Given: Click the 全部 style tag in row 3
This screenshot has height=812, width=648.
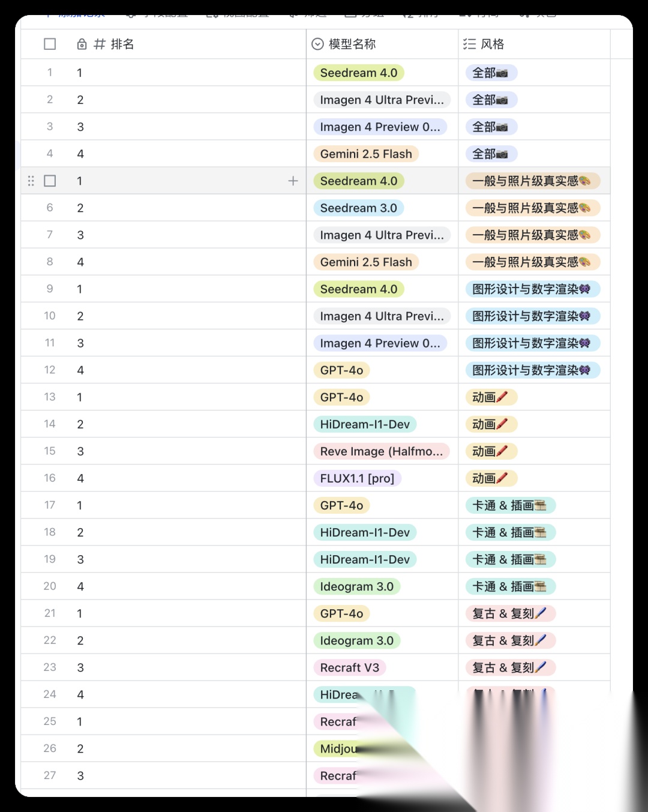Looking at the screenshot, I should tap(491, 127).
